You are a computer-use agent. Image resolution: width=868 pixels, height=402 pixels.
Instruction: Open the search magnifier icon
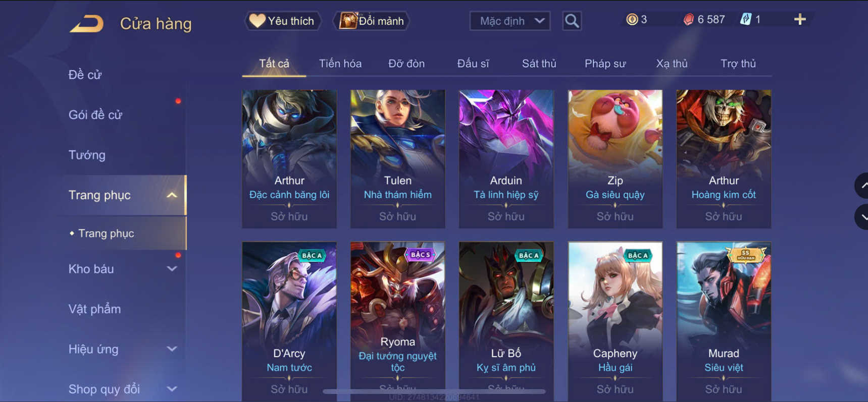(x=572, y=21)
